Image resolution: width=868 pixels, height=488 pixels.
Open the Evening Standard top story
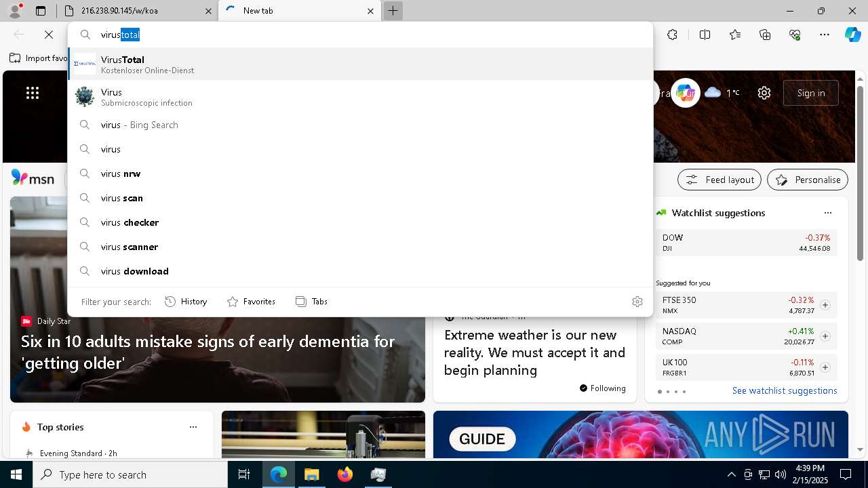[x=79, y=453]
